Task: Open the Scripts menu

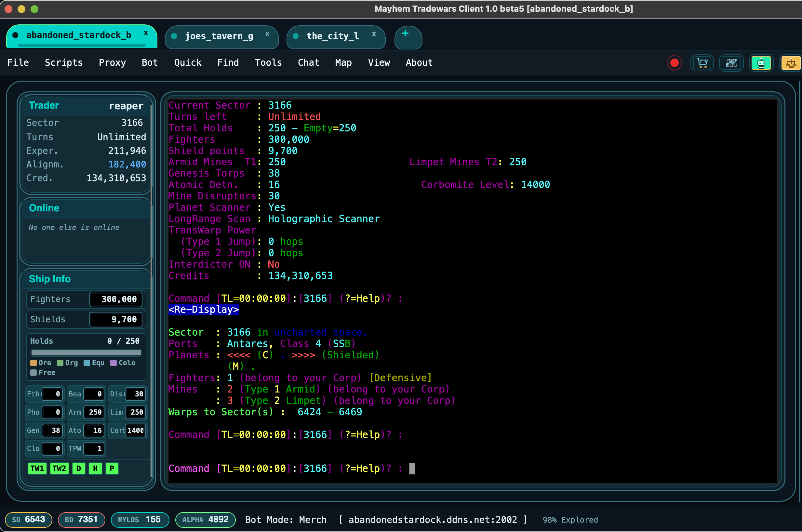Action: [64, 62]
